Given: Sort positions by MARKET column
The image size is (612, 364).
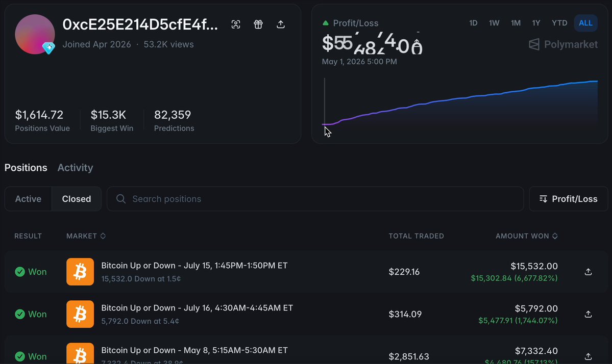Looking at the screenshot, I should (86, 236).
